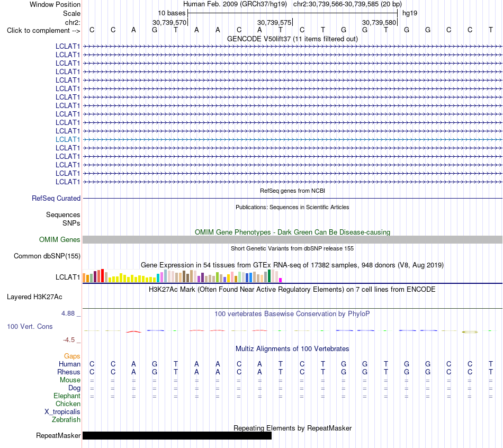Click the RefSeq Curated label

(x=56, y=199)
